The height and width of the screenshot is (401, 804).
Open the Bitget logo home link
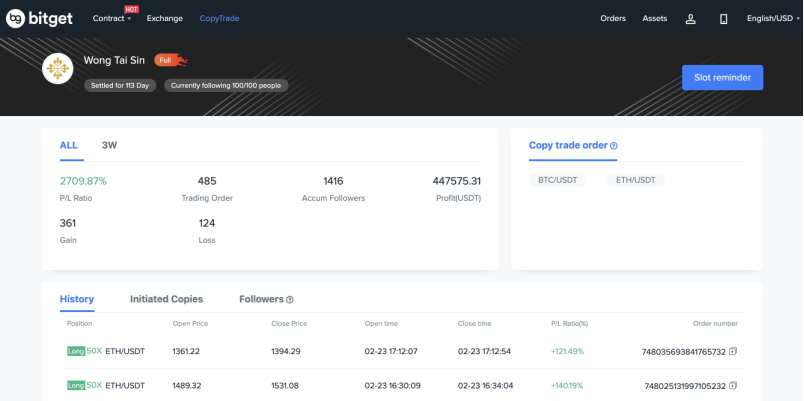39,18
